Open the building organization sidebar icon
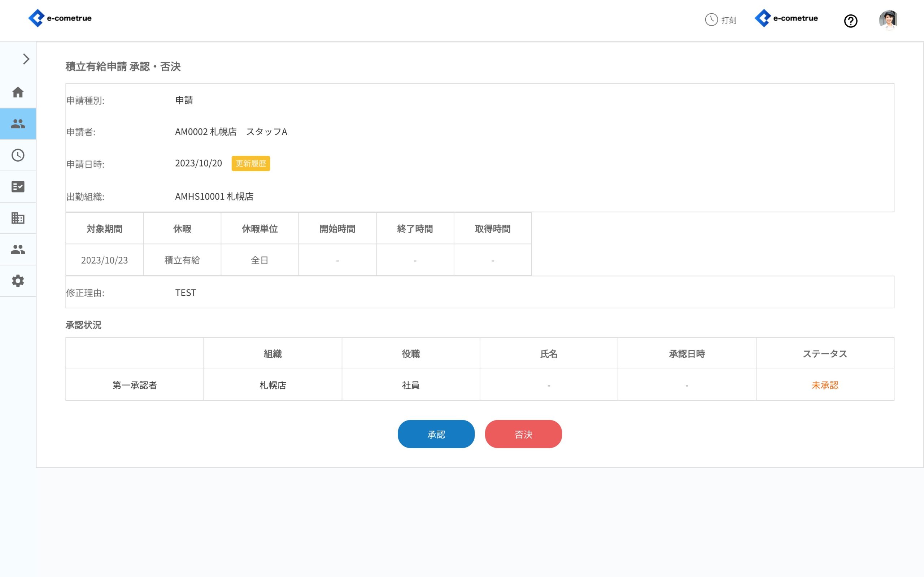Image resolution: width=924 pixels, height=577 pixels. pyautogui.click(x=18, y=218)
